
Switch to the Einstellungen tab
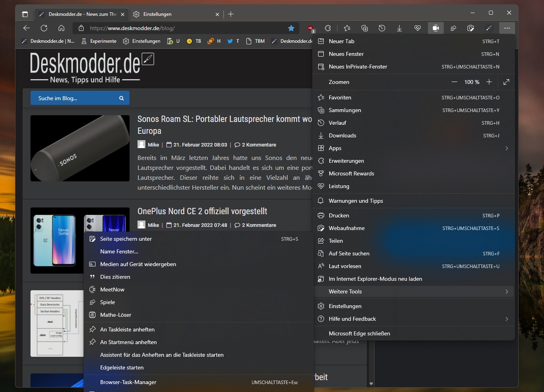click(x=176, y=14)
